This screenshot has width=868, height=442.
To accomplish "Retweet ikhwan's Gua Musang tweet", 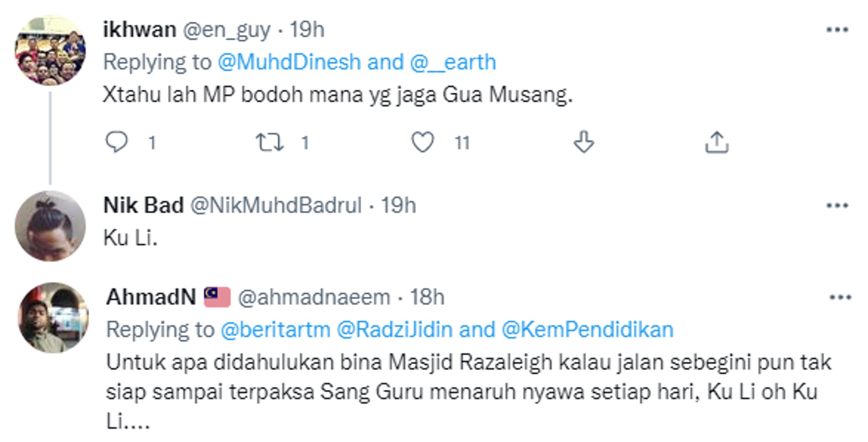I will pyautogui.click(x=270, y=142).
